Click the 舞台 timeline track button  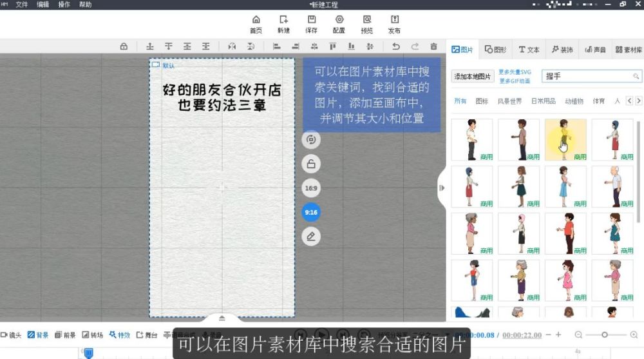[x=147, y=335]
